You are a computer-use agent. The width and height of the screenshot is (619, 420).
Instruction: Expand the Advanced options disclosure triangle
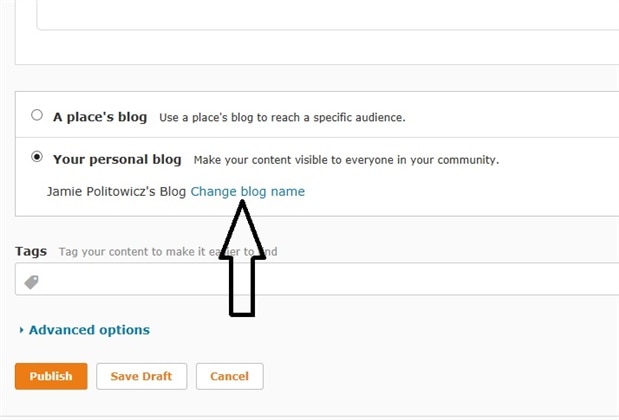pyautogui.click(x=21, y=330)
